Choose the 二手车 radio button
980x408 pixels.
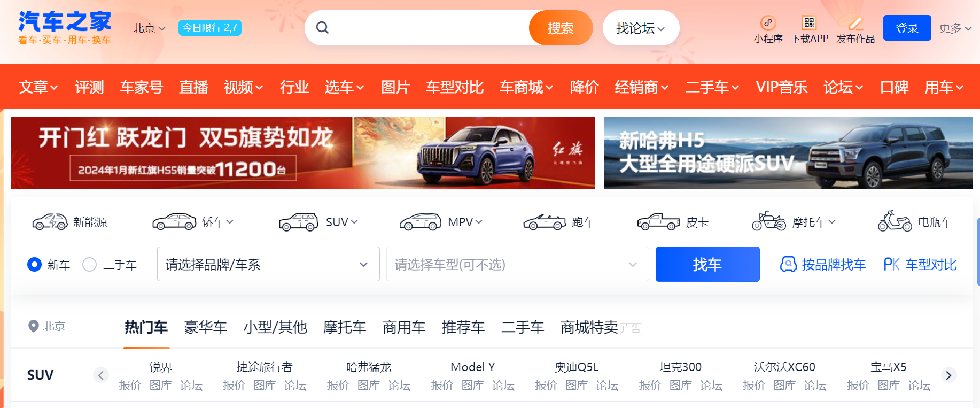89,264
